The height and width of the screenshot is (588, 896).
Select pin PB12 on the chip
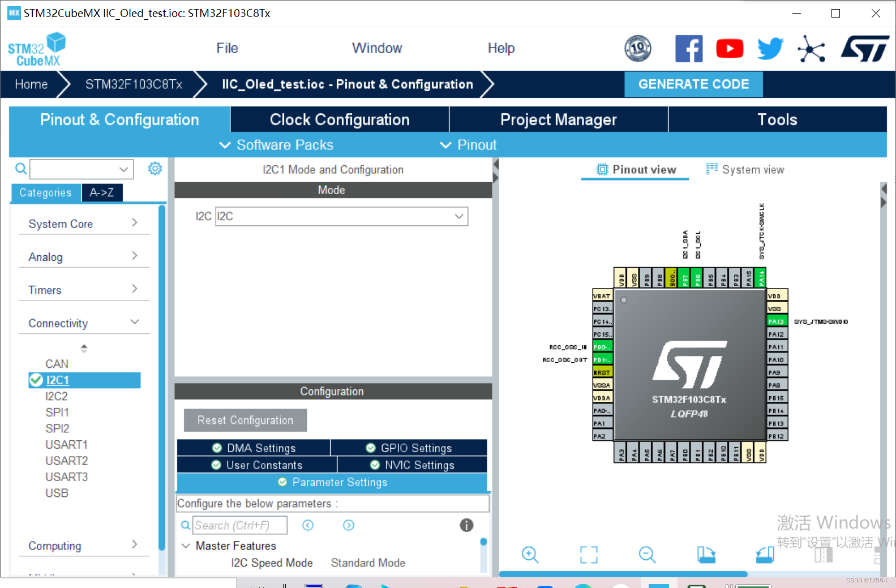[x=777, y=436]
